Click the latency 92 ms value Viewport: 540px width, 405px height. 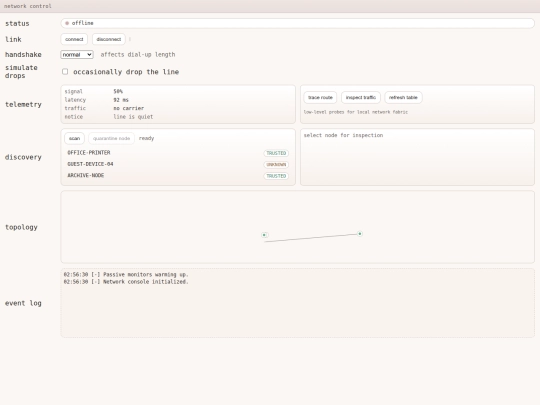121,100
